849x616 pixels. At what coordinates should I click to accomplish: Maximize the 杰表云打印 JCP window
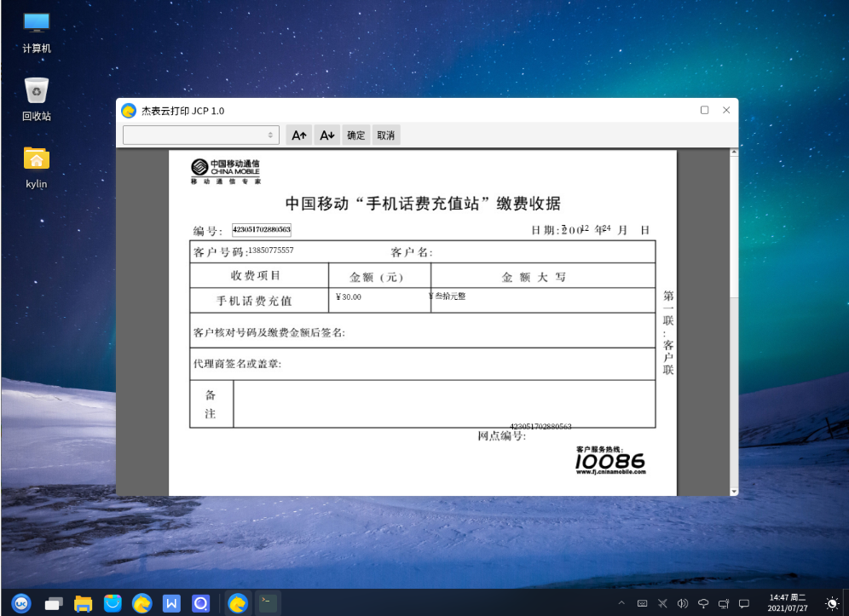point(704,110)
